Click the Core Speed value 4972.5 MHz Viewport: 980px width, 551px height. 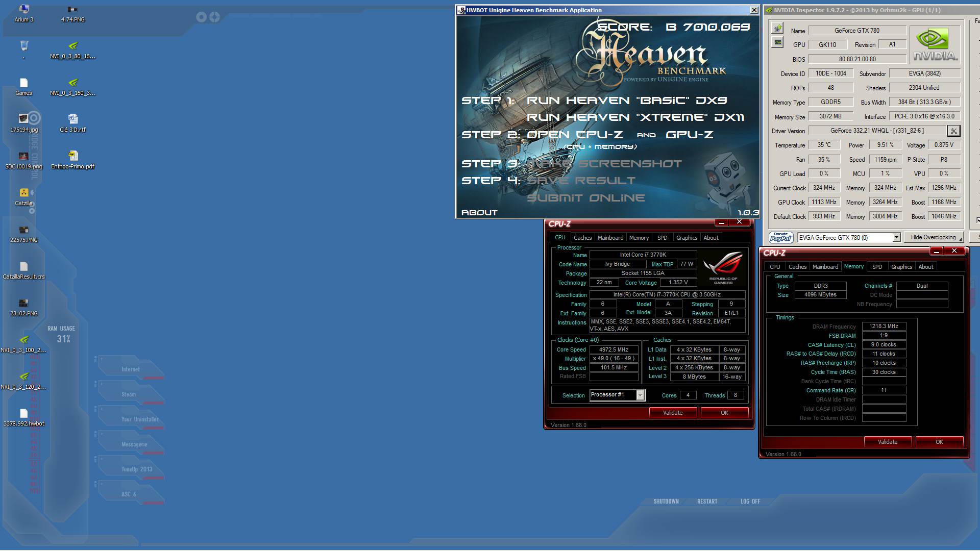[614, 349]
